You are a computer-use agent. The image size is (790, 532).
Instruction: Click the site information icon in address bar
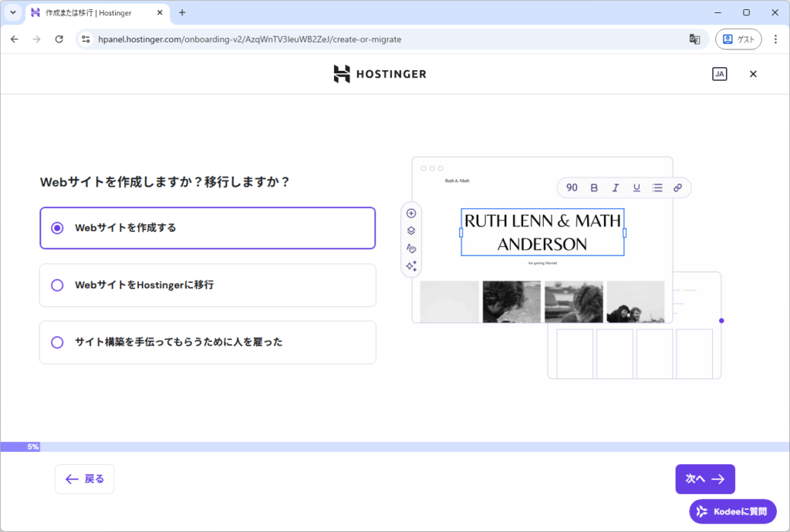pos(86,39)
